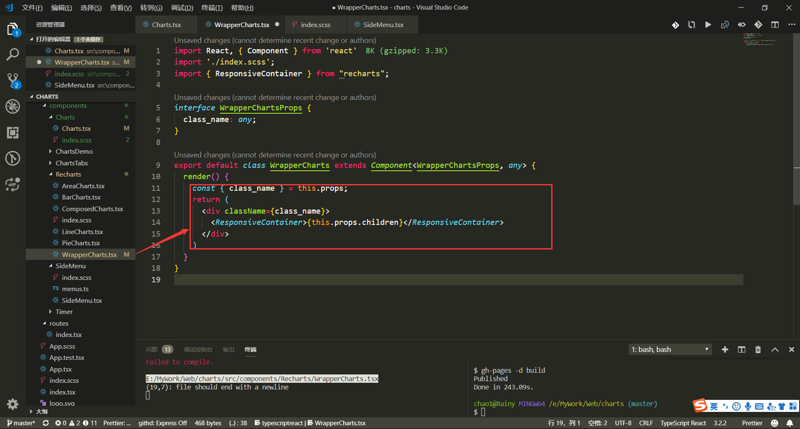The image size is (800, 429).
Task: Switch to the SideMenu.tsx editor tab
Action: pyautogui.click(x=383, y=24)
